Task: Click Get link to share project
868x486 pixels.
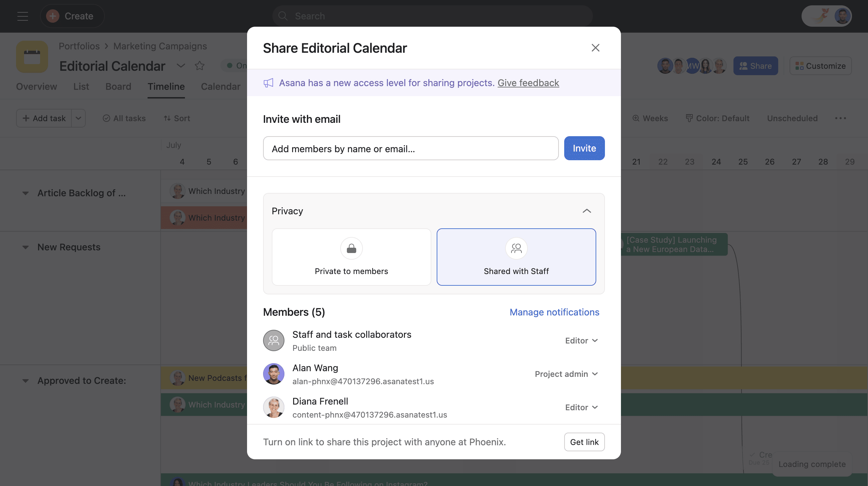Action: [584, 441]
